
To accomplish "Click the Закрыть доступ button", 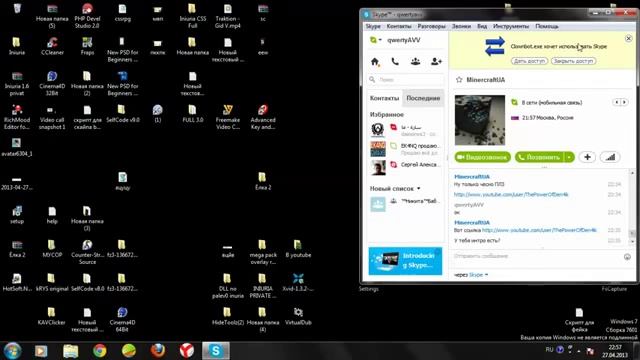I will click(x=573, y=61).
